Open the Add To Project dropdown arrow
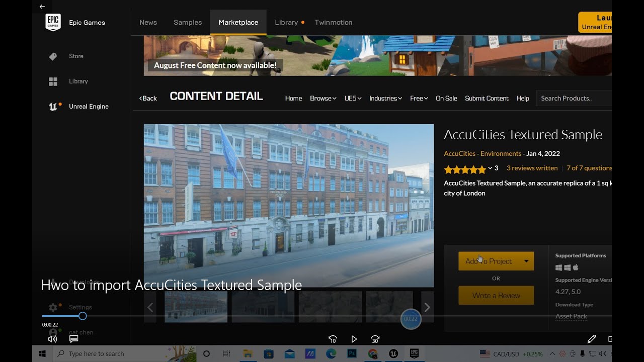This screenshot has height=362, width=644. (x=526, y=261)
